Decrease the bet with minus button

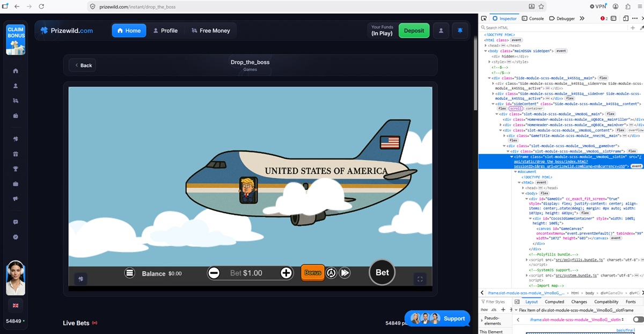pos(214,273)
